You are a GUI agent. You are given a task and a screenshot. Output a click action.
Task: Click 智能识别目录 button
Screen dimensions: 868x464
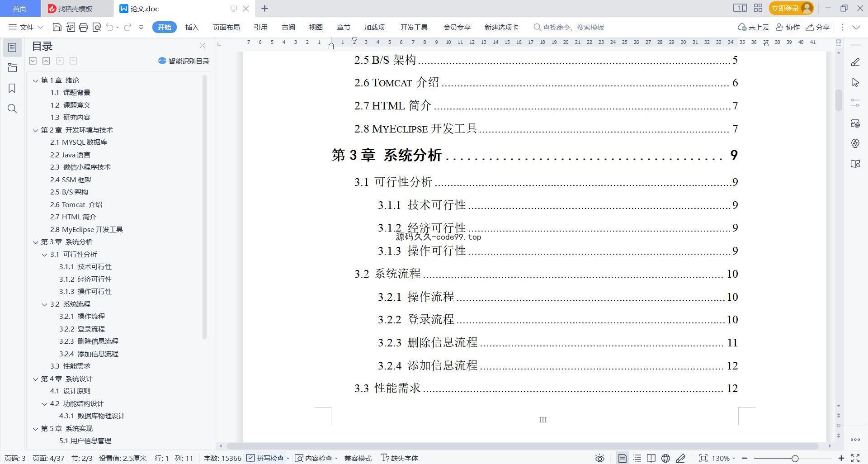click(x=184, y=61)
